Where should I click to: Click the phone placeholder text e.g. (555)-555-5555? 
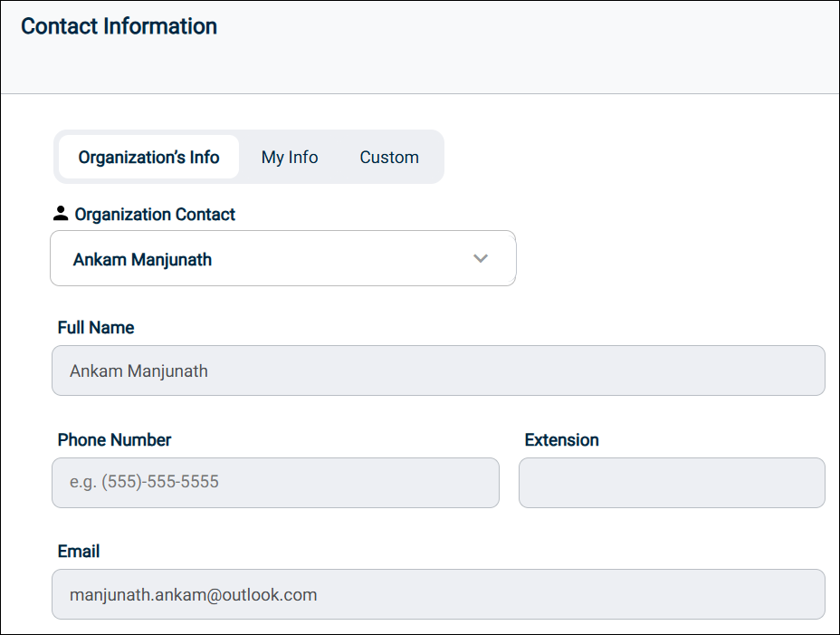(144, 482)
